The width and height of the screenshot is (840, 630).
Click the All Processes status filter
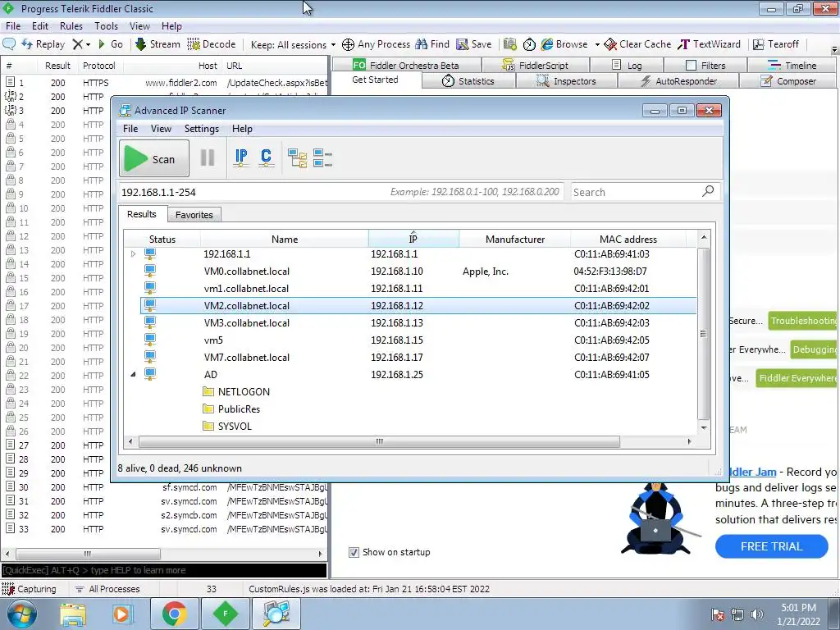pos(107,589)
